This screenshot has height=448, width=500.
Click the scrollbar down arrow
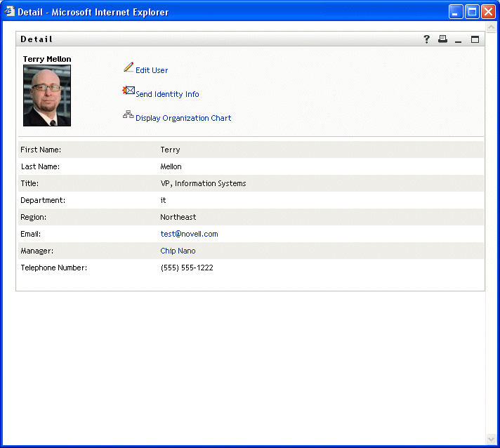[491, 440]
